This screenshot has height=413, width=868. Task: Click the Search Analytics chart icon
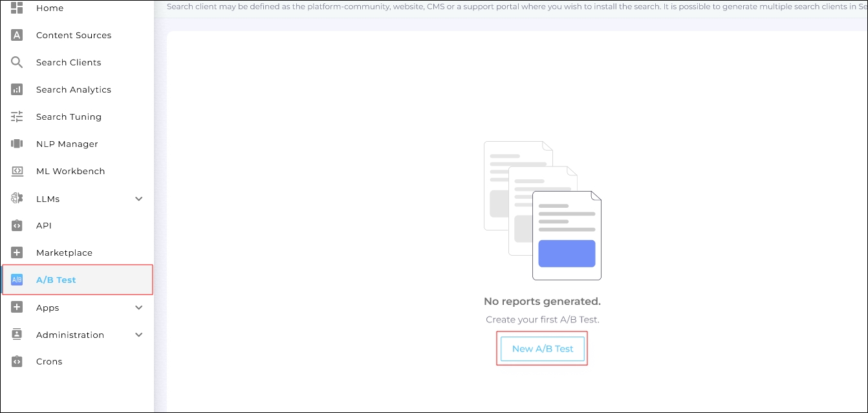tap(17, 89)
